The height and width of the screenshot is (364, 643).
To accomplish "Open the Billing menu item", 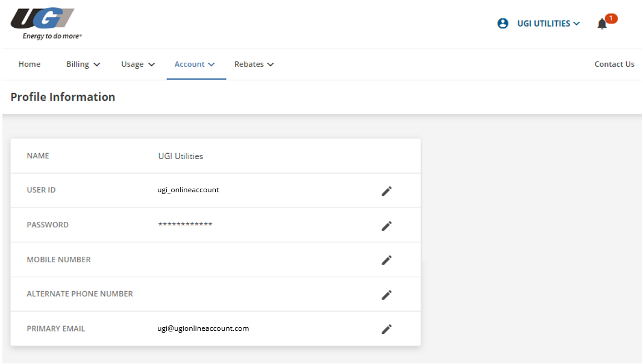I will click(78, 64).
